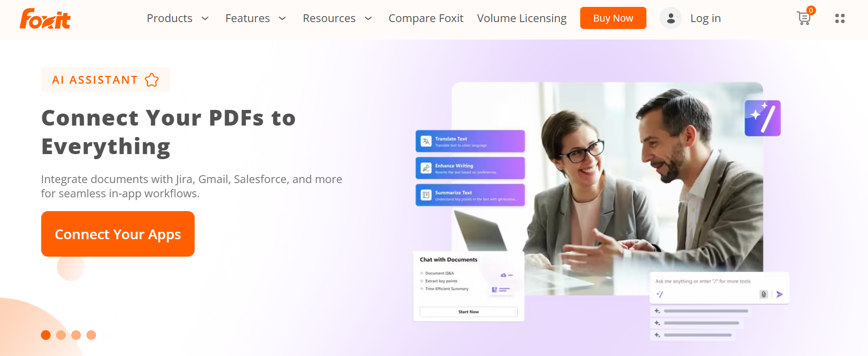
Task: Click the AI Assistant star icon
Action: [152, 80]
